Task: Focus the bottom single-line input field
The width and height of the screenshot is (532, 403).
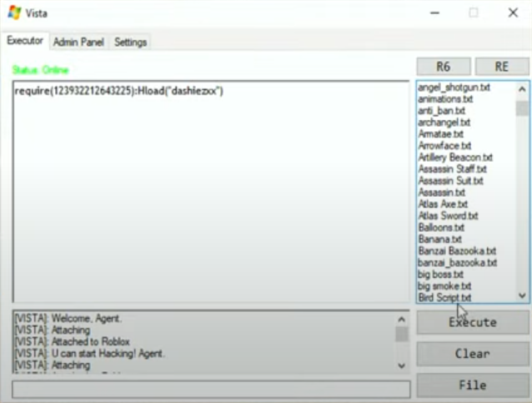Action: click(x=211, y=389)
